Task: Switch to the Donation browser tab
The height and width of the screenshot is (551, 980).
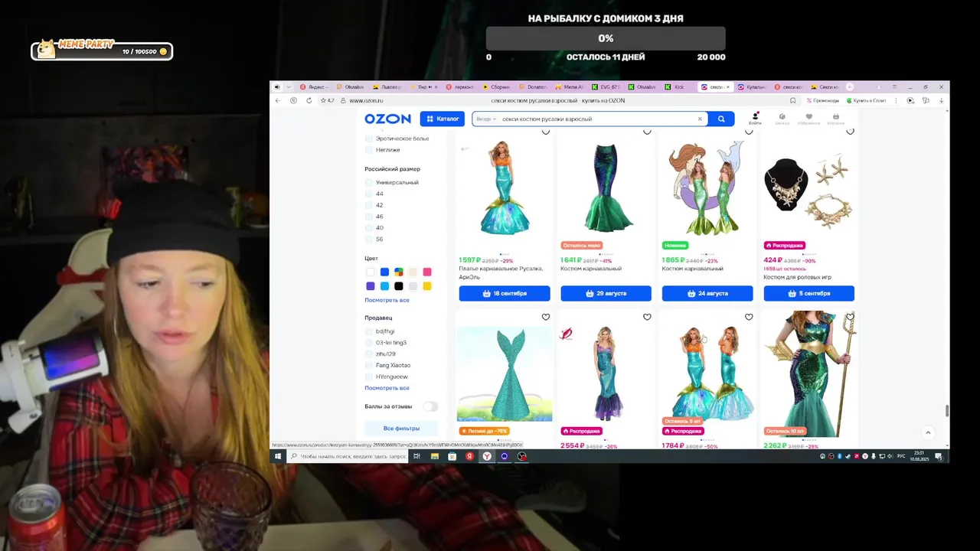Action: [534, 87]
